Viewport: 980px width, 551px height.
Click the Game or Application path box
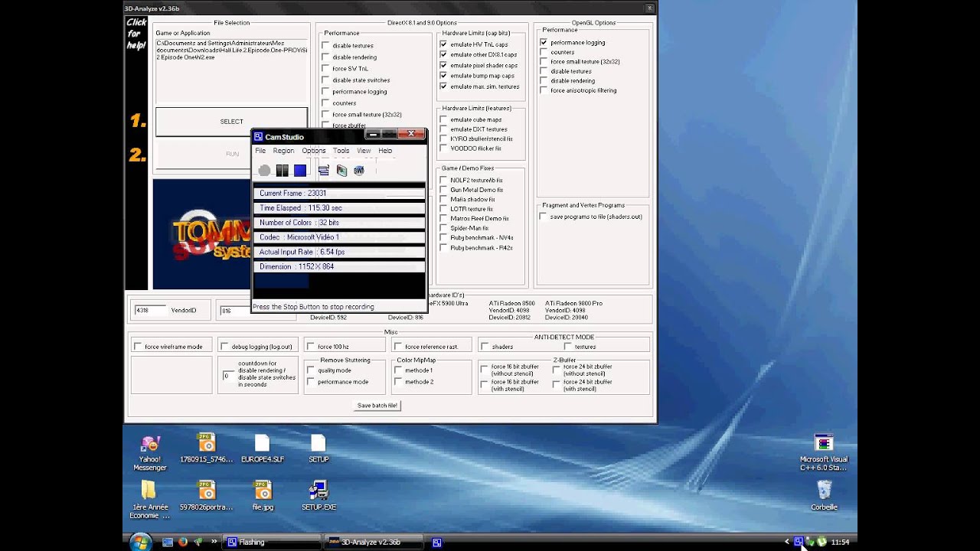(x=231, y=70)
